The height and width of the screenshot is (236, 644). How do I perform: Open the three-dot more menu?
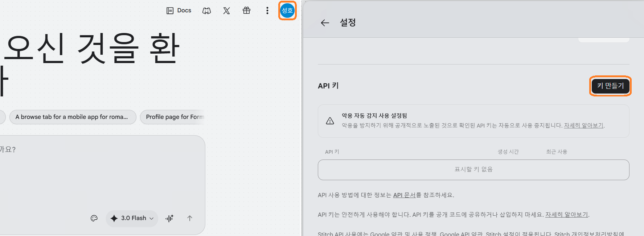click(267, 11)
